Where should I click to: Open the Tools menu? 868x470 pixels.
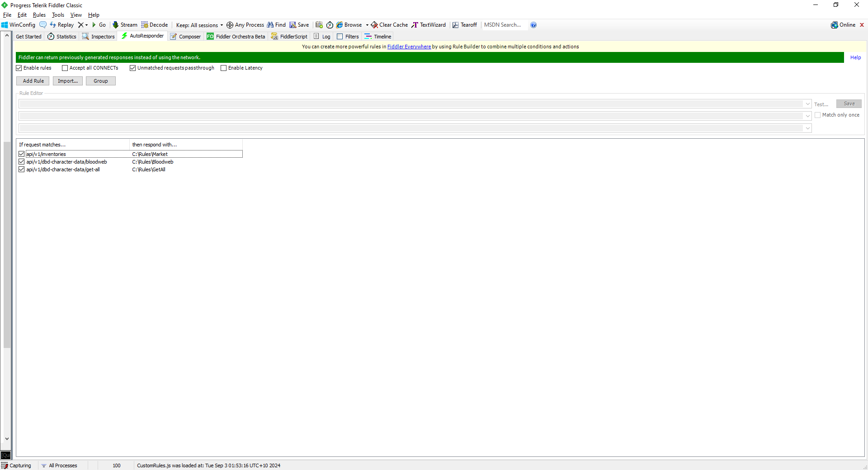58,15
